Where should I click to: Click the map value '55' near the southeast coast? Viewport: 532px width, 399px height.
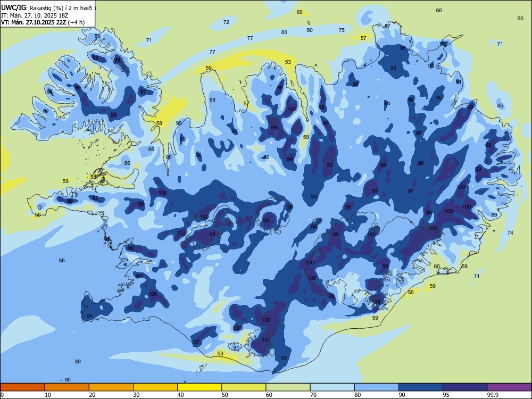tap(411, 292)
